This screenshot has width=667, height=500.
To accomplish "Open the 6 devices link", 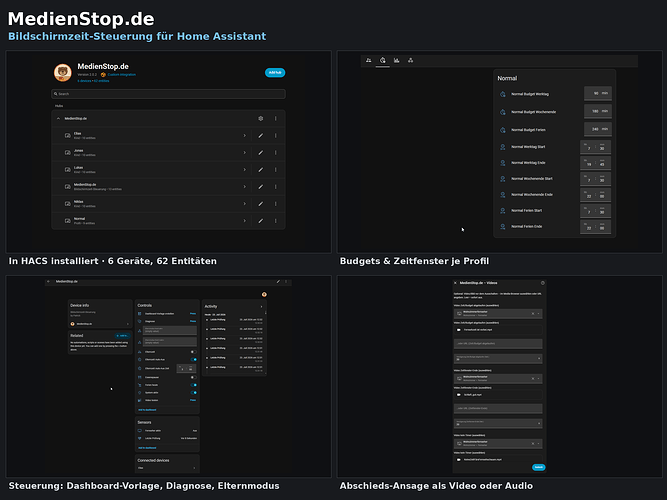I will (x=84, y=80).
